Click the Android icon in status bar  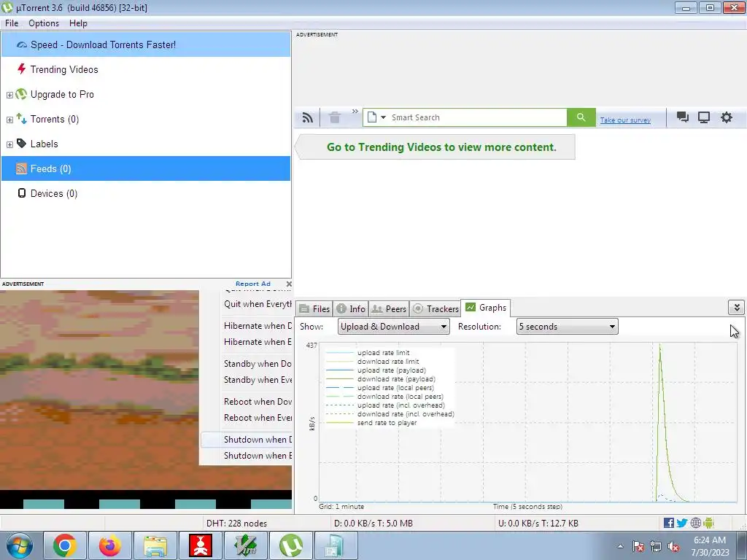coord(709,523)
